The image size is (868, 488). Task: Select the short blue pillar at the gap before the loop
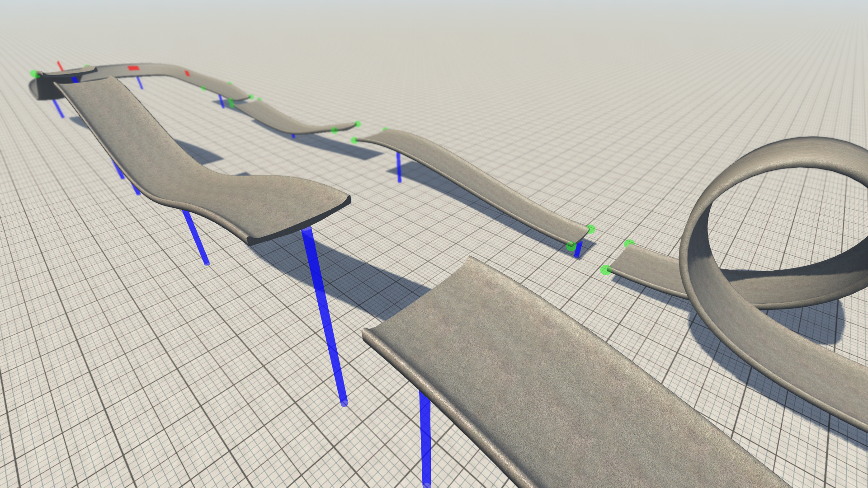578,249
